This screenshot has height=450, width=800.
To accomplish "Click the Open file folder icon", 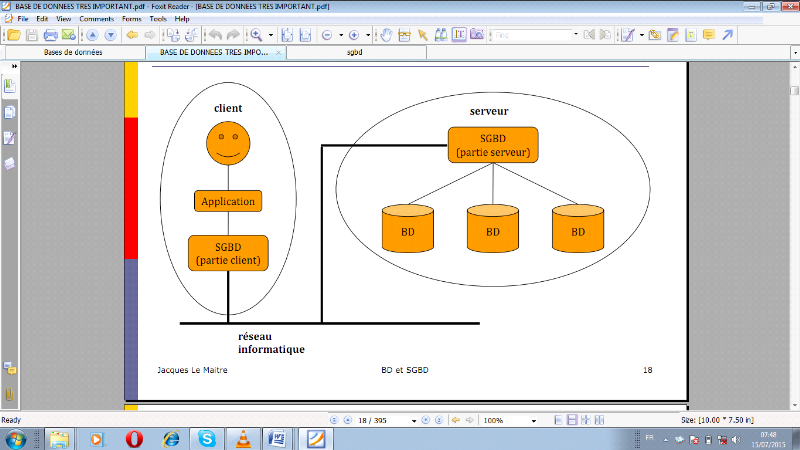I will (x=14, y=35).
